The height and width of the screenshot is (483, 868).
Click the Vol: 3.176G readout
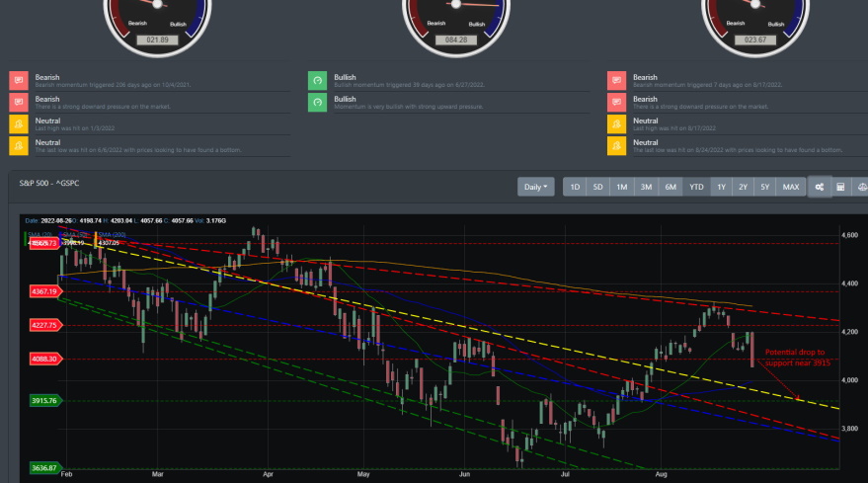(x=212, y=220)
